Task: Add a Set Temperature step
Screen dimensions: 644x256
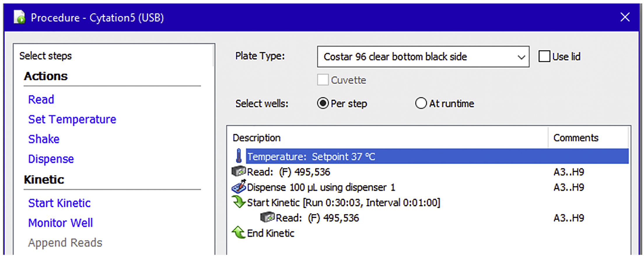Action: pyautogui.click(x=72, y=119)
